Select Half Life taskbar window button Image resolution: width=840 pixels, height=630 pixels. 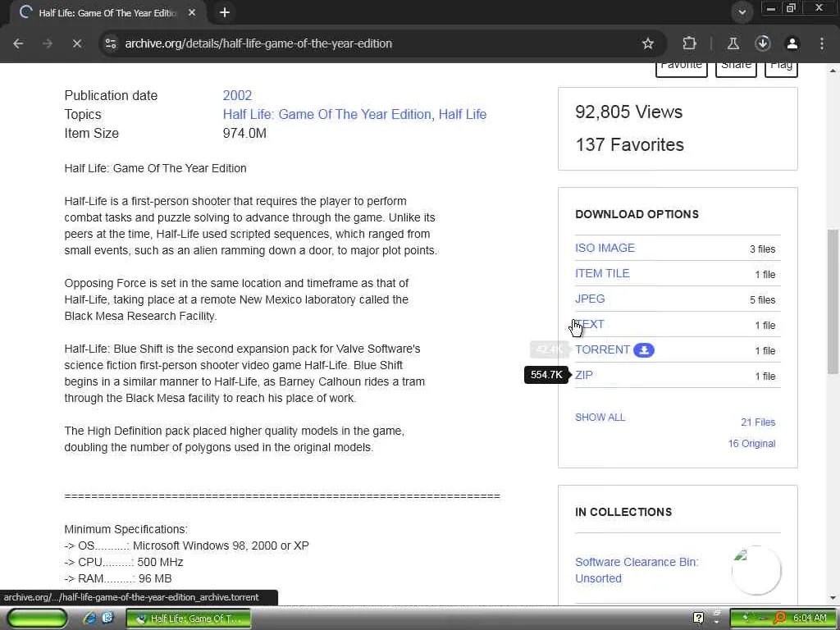[189, 619]
